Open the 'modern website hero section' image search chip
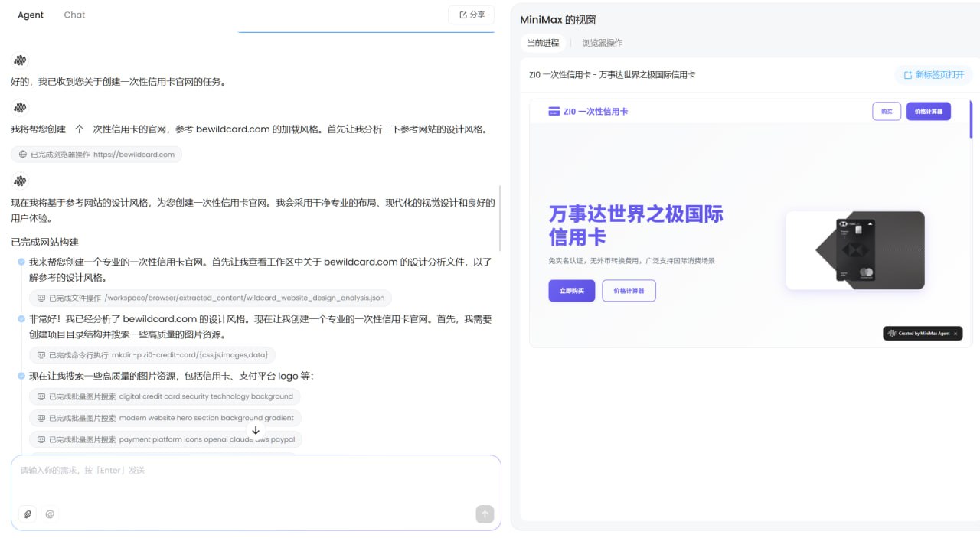The image size is (980, 538). pyautogui.click(x=165, y=418)
